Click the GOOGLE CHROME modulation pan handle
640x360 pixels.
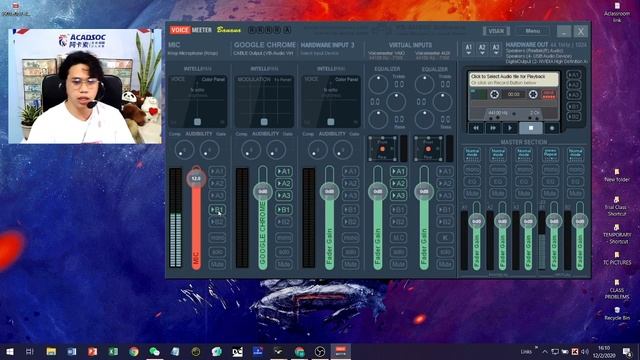(x=264, y=122)
